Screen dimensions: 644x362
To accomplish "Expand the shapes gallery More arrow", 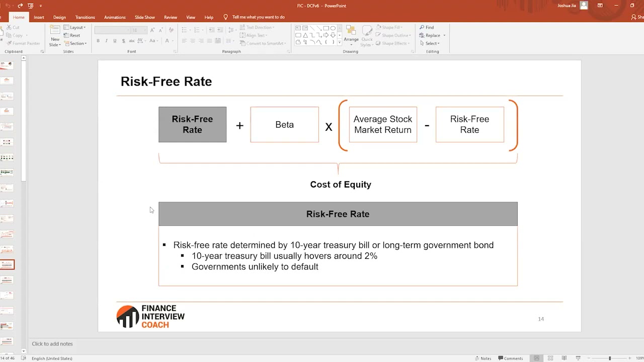I will (340, 43).
